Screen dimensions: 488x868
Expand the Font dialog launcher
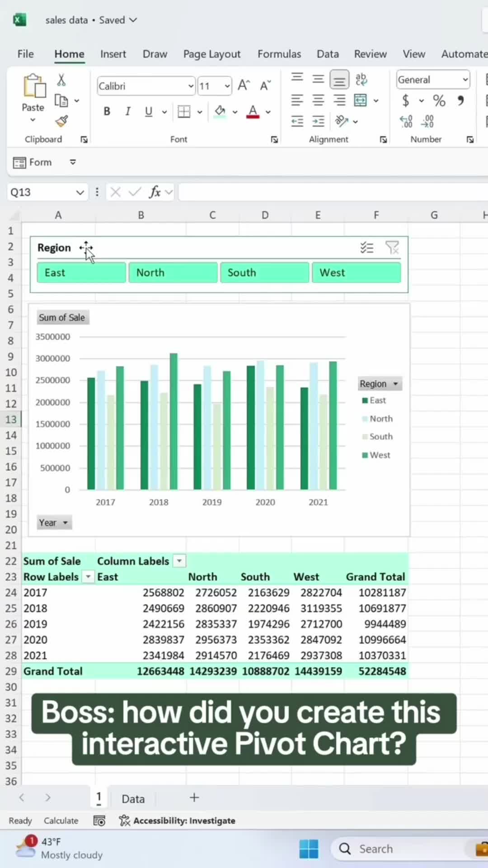pos(274,140)
